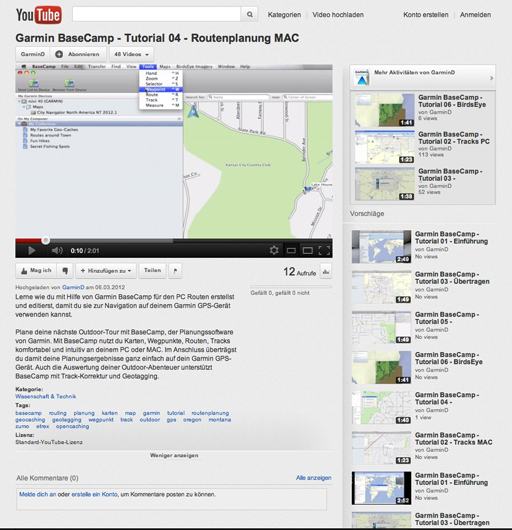The height and width of the screenshot is (530, 512).
Task: Focus the YouTube search field
Action: click(x=156, y=15)
